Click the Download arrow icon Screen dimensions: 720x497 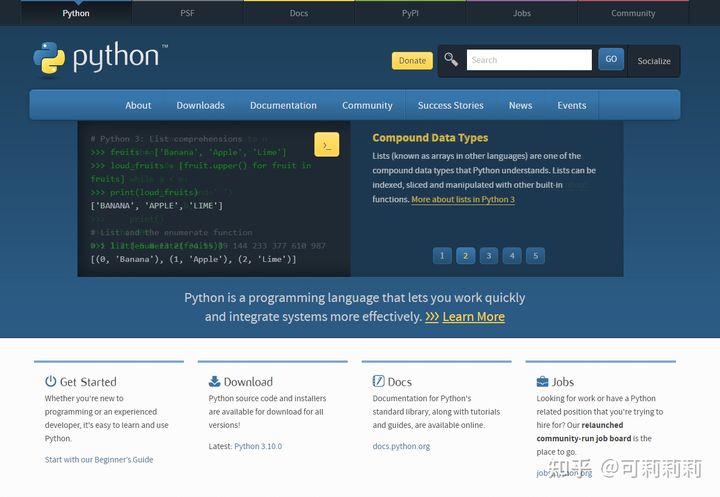point(214,381)
